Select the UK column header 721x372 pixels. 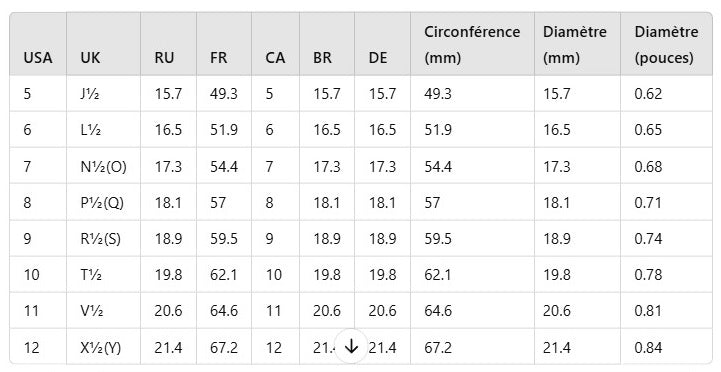103,44
